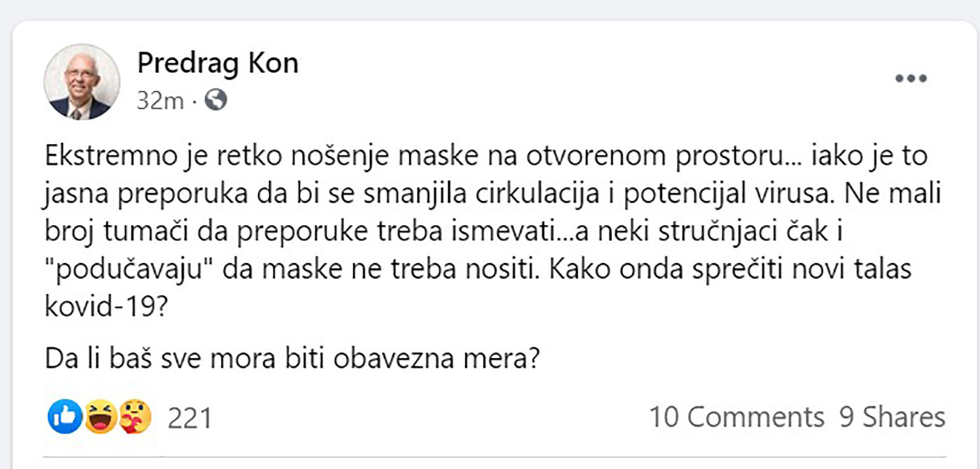See who shared via 9 Shares

tap(892, 416)
